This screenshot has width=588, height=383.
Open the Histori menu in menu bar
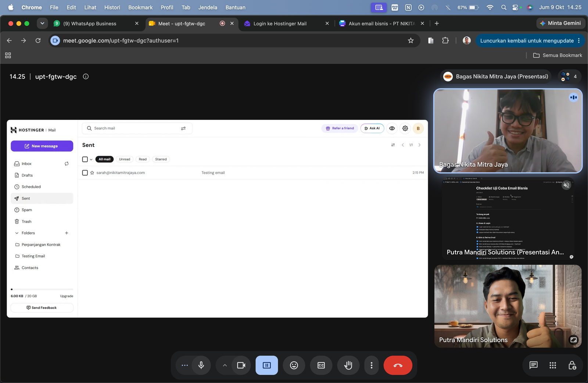(x=112, y=7)
